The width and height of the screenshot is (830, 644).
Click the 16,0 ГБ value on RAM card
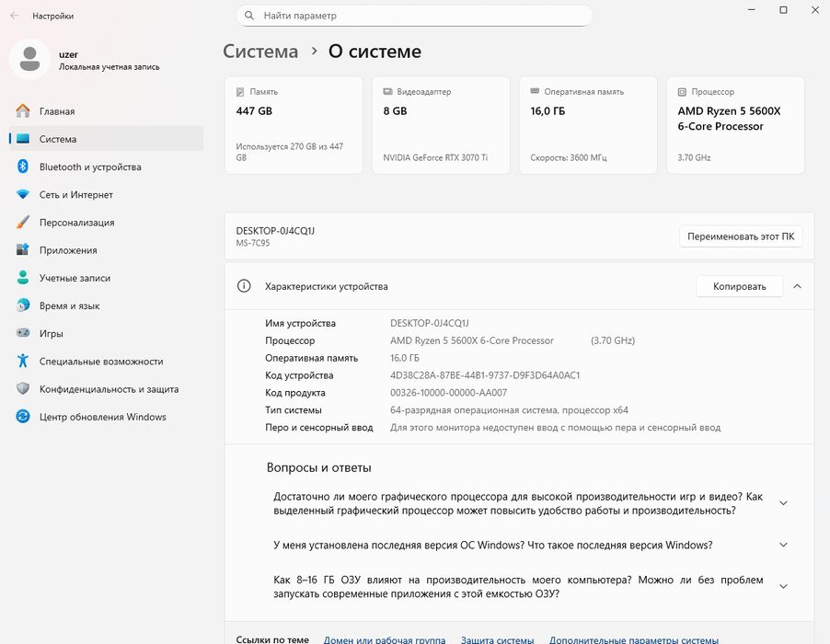point(548,111)
